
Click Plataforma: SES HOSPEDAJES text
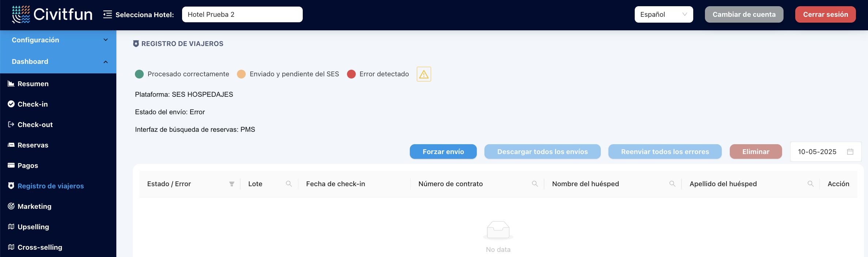(184, 95)
